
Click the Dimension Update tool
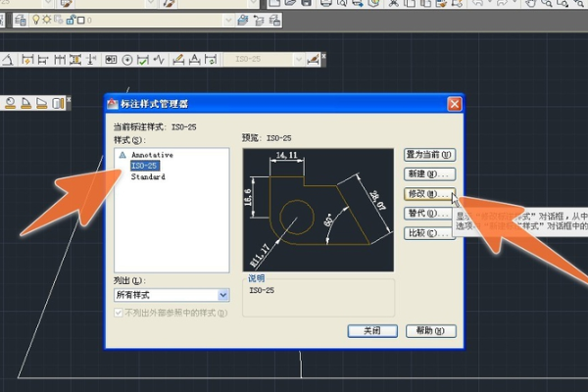point(211,59)
